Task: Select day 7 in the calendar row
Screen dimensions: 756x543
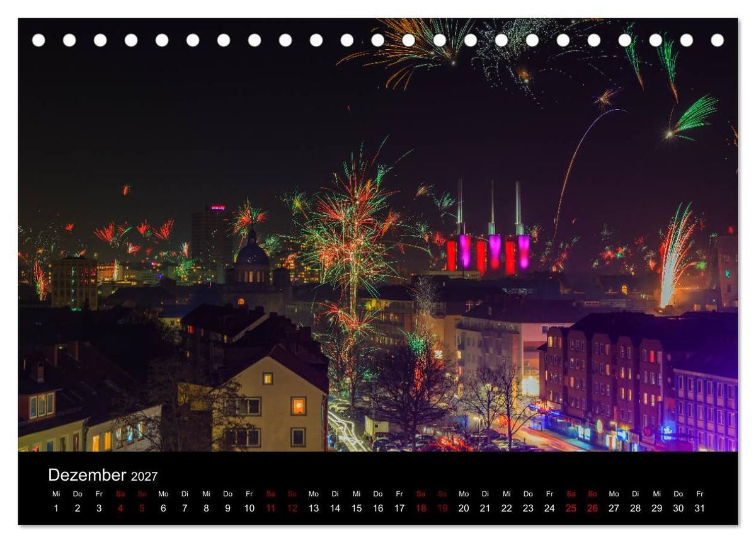Action: pyautogui.click(x=185, y=508)
